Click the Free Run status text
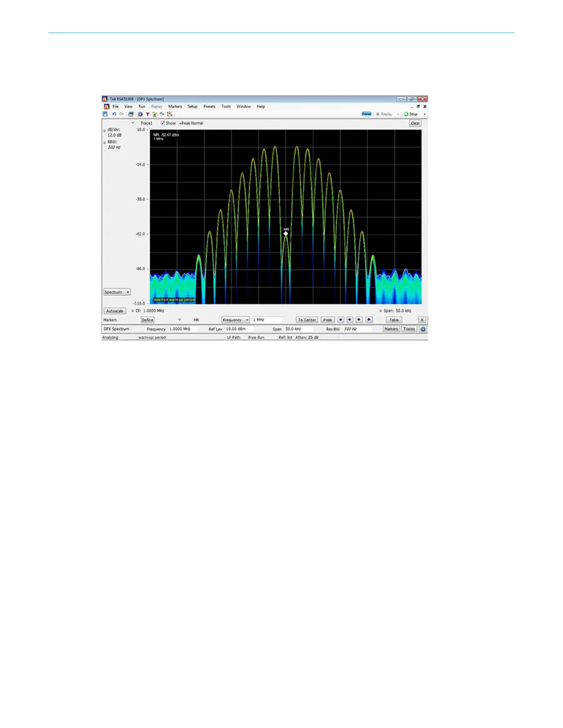The height and width of the screenshot is (728, 563). (256, 337)
